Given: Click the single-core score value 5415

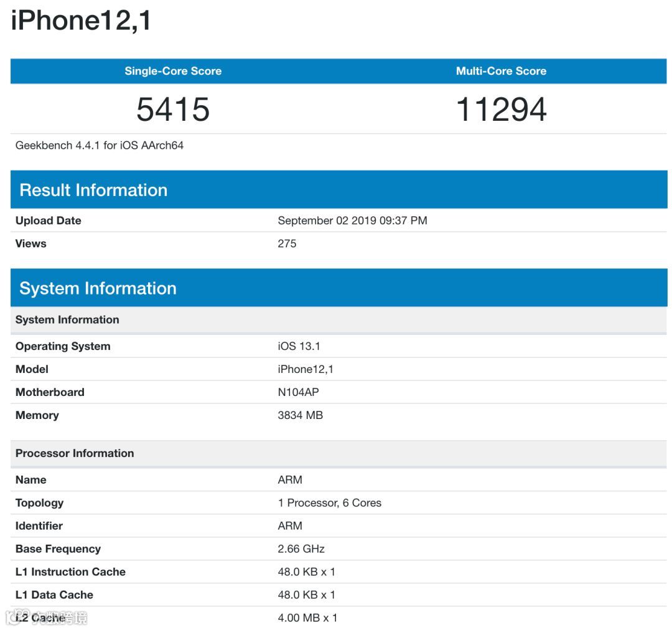Looking at the screenshot, I should 173,109.
